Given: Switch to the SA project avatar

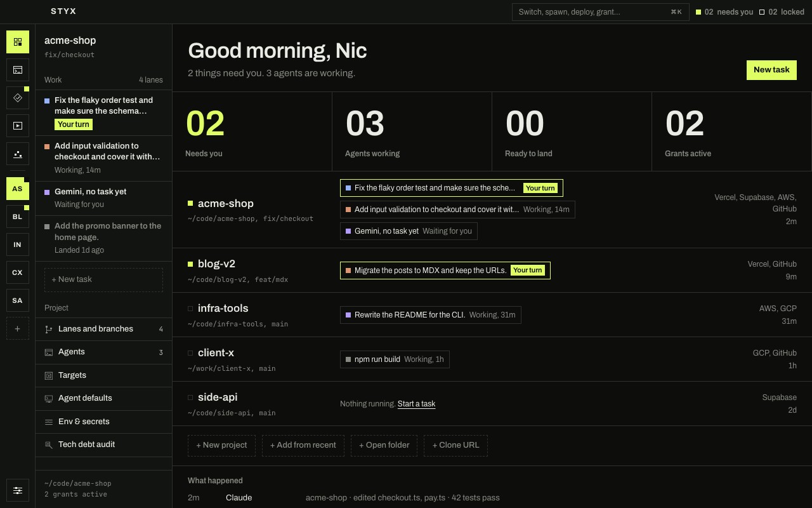Looking at the screenshot, I should click(18, 300).
